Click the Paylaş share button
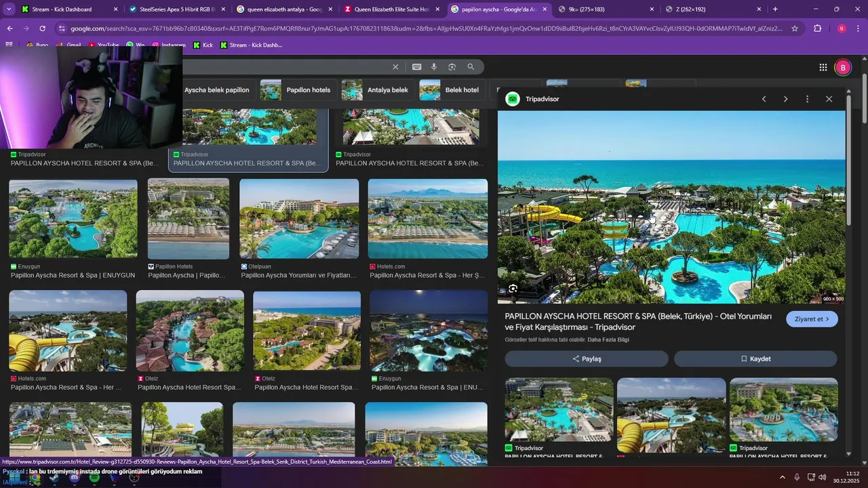The height and width of the screenshot is (488, 868). 587,359
